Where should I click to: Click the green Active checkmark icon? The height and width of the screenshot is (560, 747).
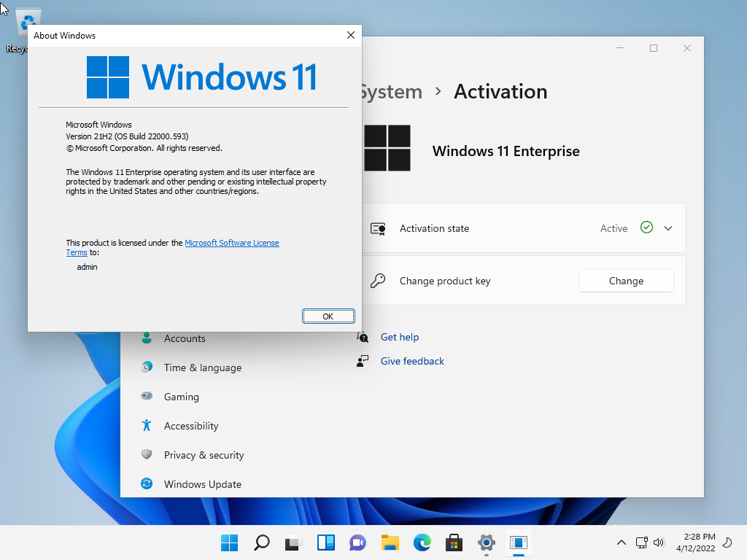click(646, 227)
